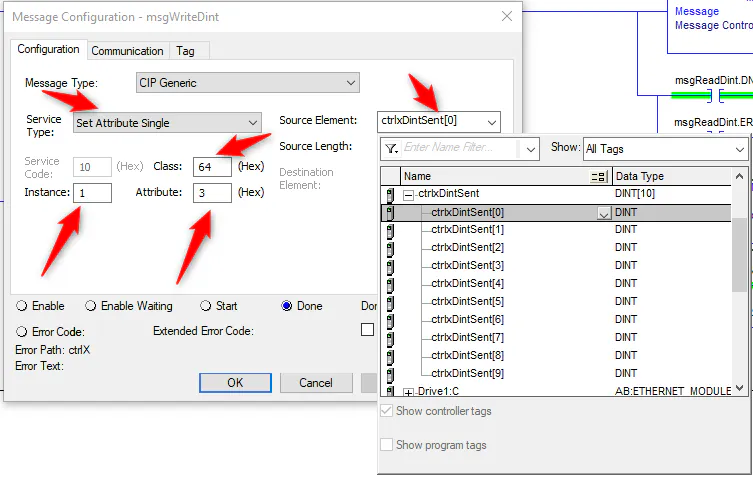Click tag icon beside ctrlxDintSent[9] row
The image size is (753, 479).
[x=389, y=373]
